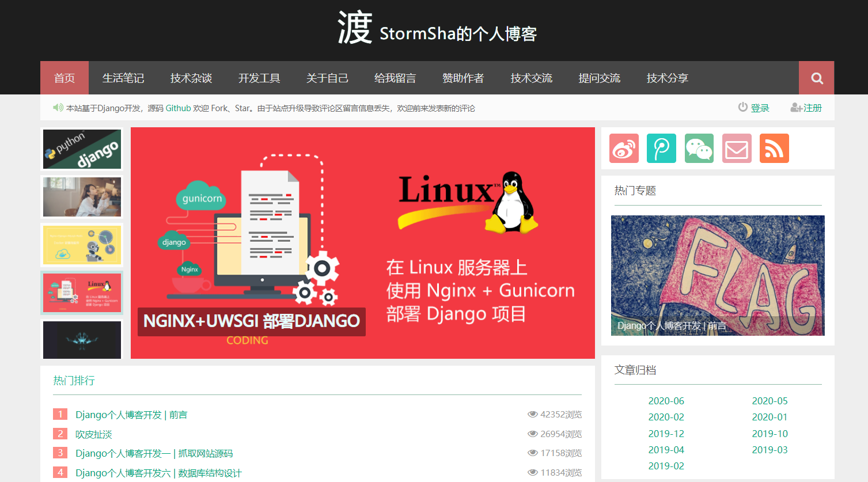The image size is (868, 482).
Task: Subscribe via the orange RSS icon
Action: (x=774, y=148)
